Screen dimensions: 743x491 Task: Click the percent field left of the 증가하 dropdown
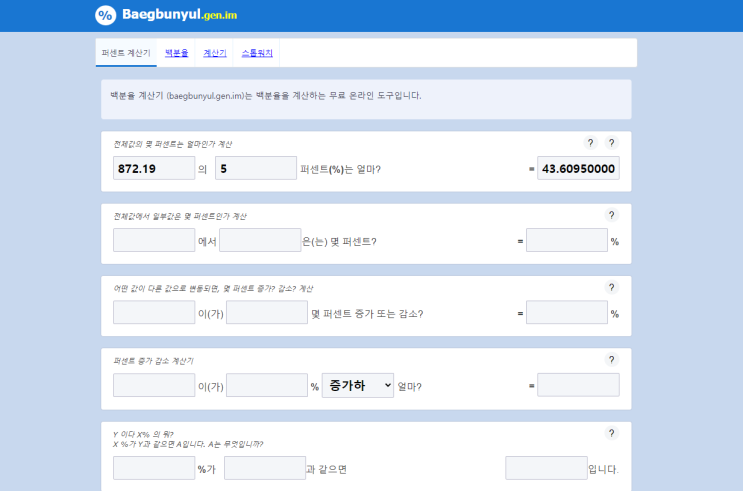pos(267,385)
